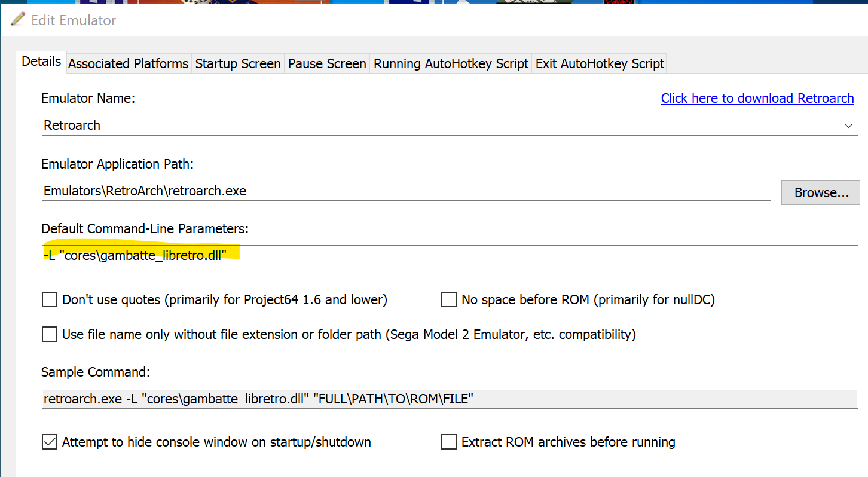
Task: Click the 'Default Command-Line Parameters:' label
Action: coord(145,228)
